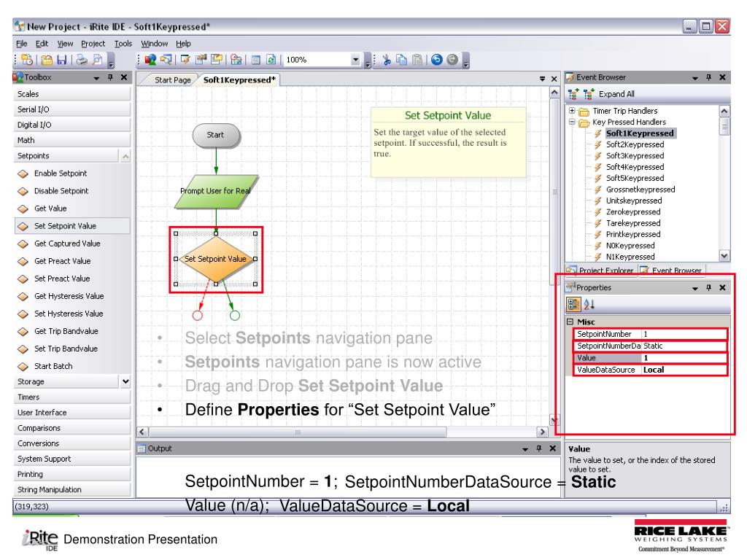
Task: Click first tree icon in Event Browser toolbar
Action: tap(573, 94)
